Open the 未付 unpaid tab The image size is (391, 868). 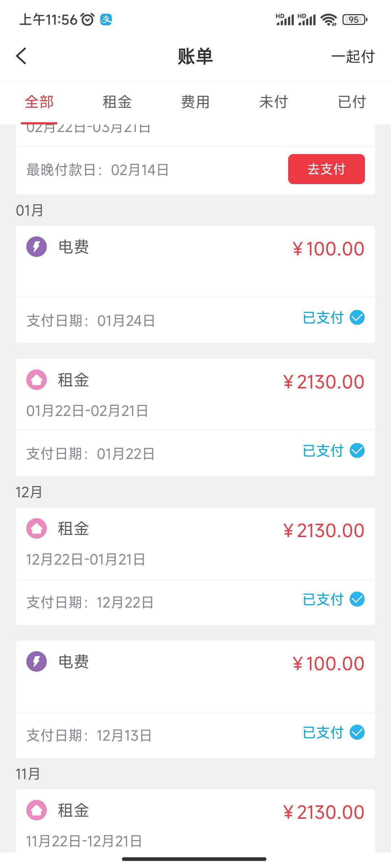click(x=273, y=102)
